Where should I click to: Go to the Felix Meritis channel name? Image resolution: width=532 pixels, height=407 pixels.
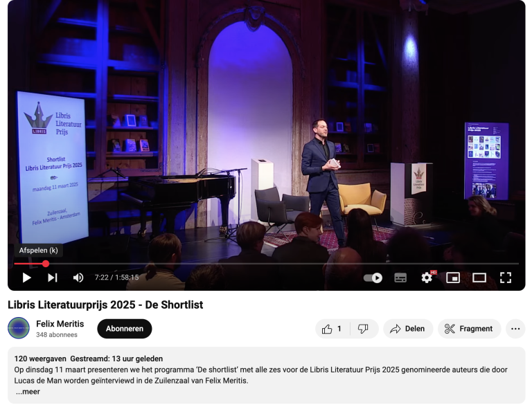coord(60,323)
